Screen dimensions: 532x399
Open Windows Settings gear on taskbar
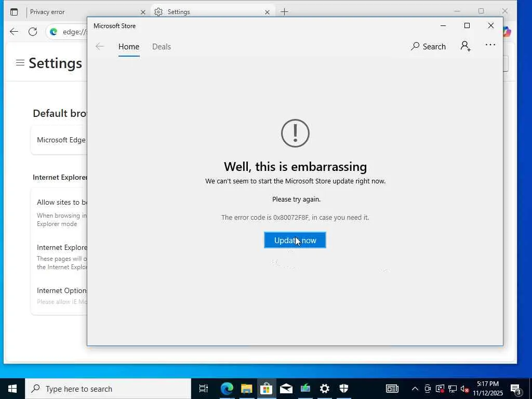pos(325,389)
